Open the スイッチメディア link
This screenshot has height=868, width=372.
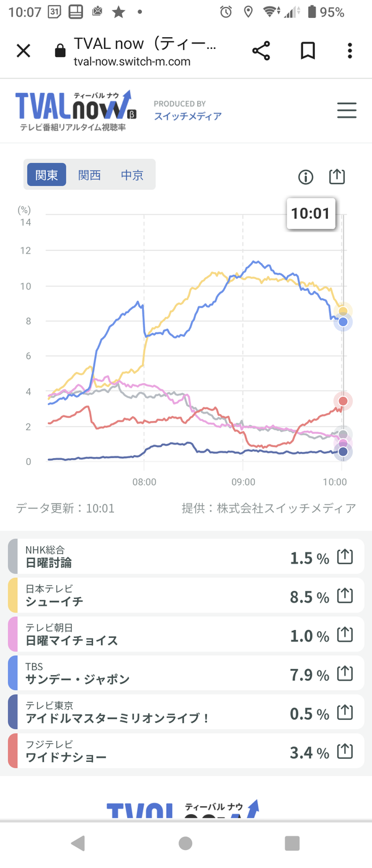pos(187,116)
